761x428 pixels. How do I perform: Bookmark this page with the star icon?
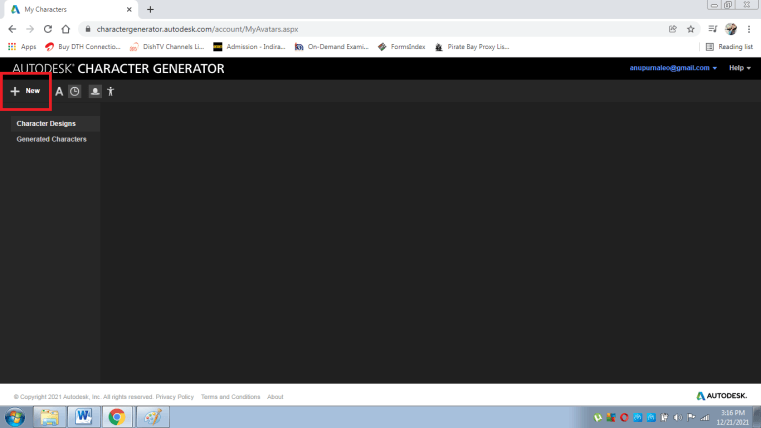(691, 29)
